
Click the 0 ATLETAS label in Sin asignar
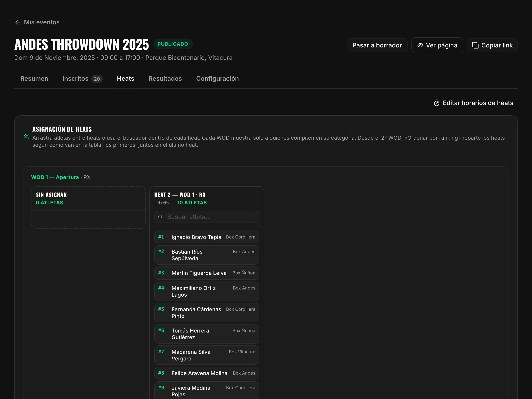tap(50, 203)
